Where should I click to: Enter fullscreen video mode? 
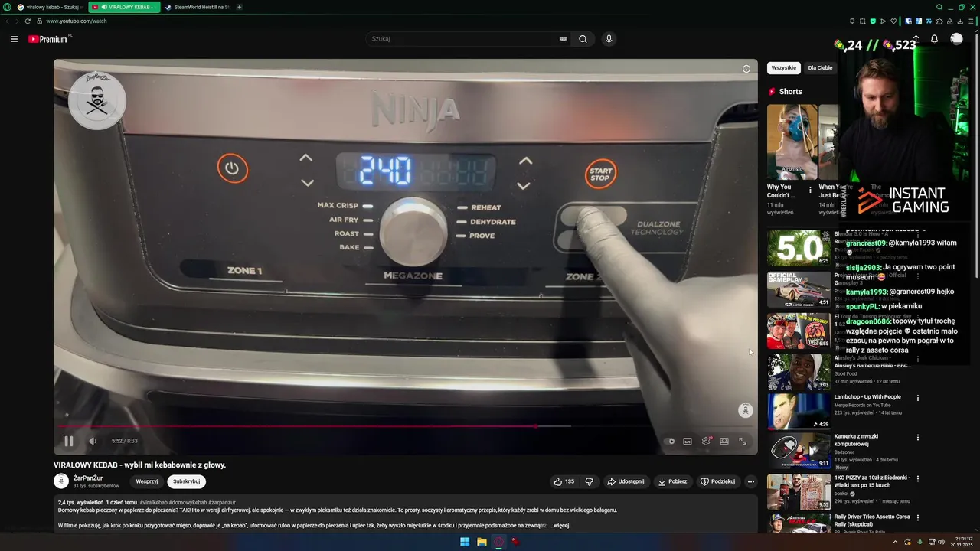[x=743, y=441]
